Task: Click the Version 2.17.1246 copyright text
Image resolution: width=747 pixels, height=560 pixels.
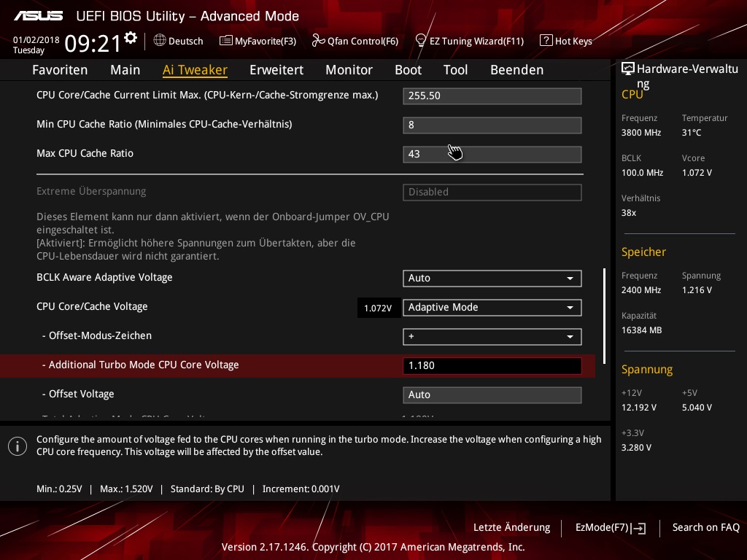Action: (373, 547)
